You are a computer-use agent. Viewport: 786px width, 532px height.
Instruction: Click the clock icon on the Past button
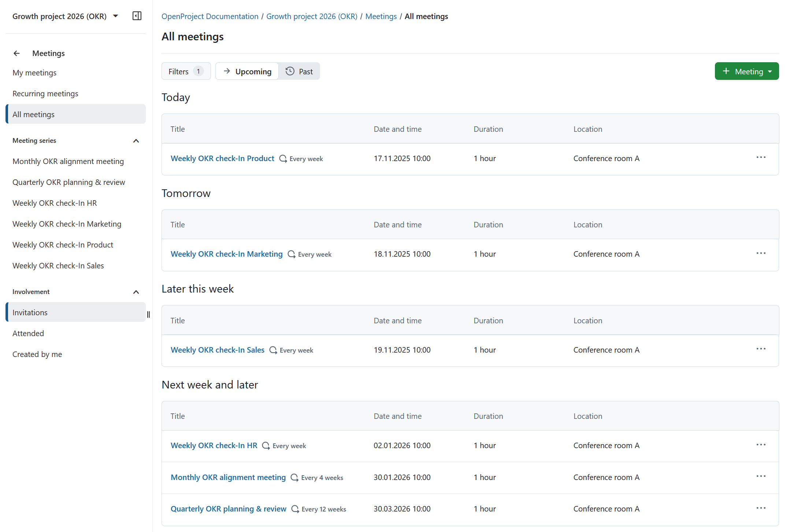pos(290,71)
